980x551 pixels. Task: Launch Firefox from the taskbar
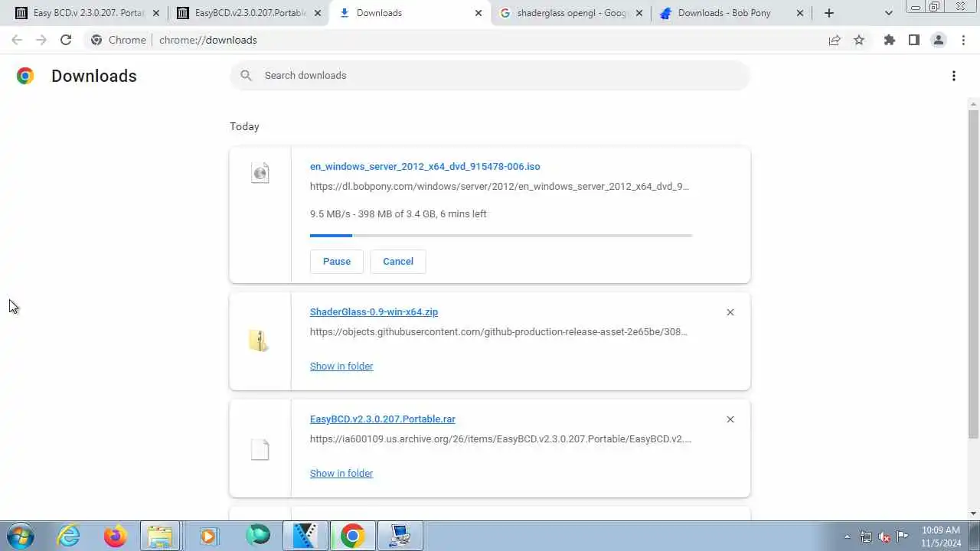pyautogui.click(x=116, y=536)
